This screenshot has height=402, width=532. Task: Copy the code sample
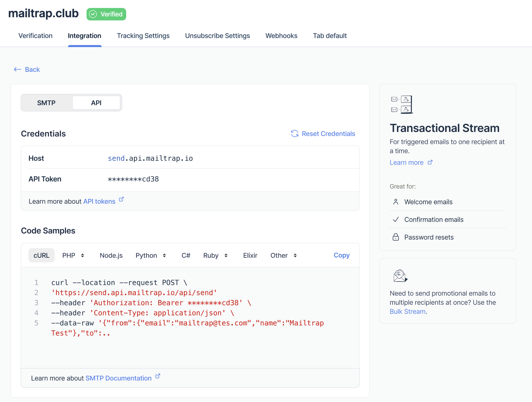coord(341,255)
